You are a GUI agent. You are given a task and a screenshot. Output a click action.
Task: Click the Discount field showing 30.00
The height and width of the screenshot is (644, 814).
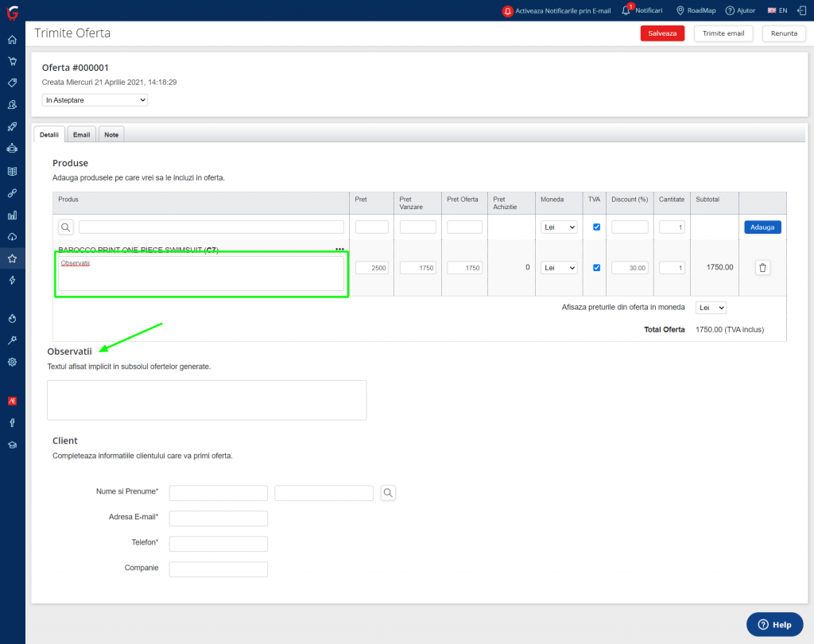pyautogui.click(x=630, y=267)
